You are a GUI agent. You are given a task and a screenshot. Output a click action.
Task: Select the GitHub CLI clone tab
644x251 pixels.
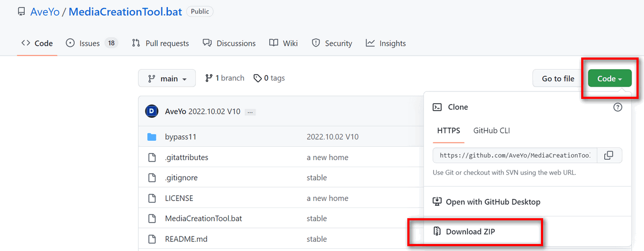492,130
